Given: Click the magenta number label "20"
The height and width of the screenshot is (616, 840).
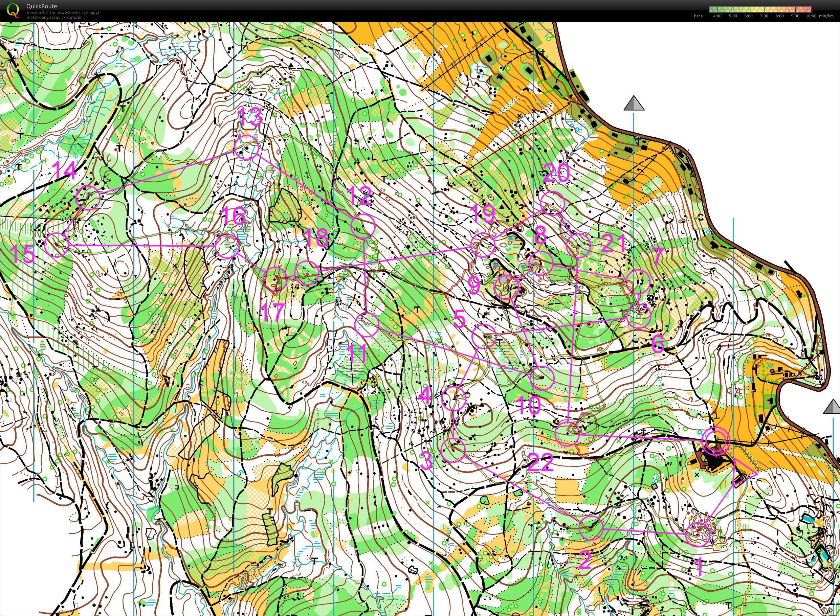Looking at the screenshot, I should pos(556,173).
